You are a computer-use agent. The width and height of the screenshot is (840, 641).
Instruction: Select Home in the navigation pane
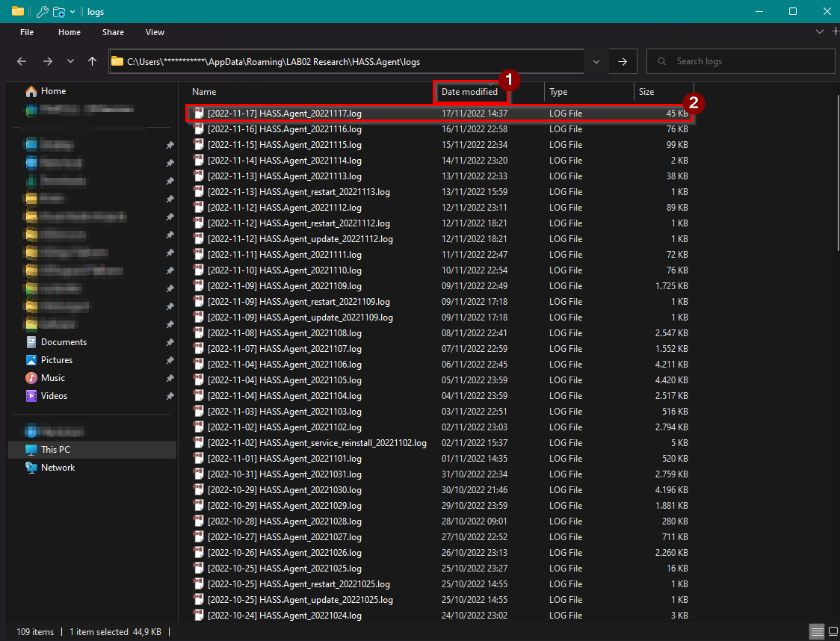[x=54, y=91]
